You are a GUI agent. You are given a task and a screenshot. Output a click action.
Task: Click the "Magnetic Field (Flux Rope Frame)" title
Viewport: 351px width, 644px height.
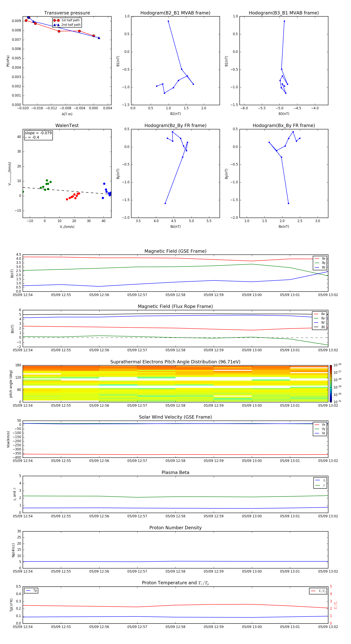point(175,307)
